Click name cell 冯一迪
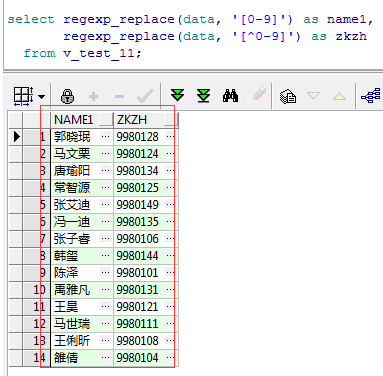Image resolution: width=383 pixels, height=376 pixels. [72, 222]
